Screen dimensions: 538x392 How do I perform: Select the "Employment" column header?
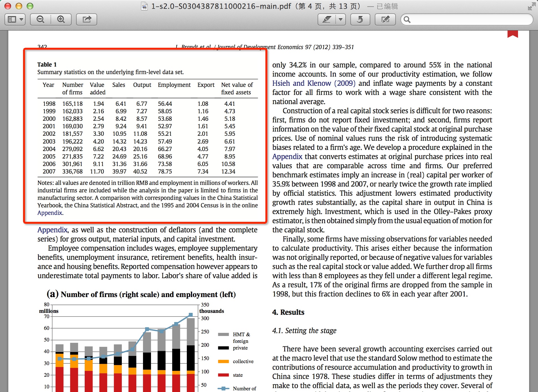(174, 85)
